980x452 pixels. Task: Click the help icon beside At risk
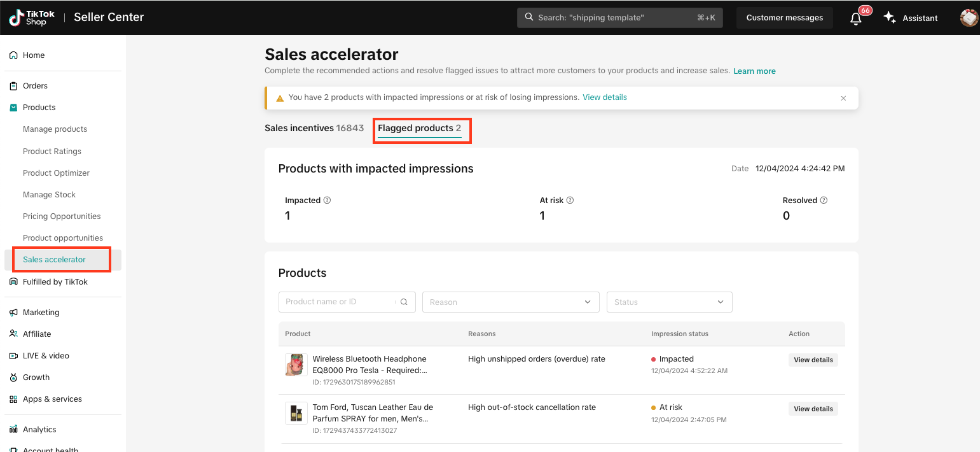point(570,200)
